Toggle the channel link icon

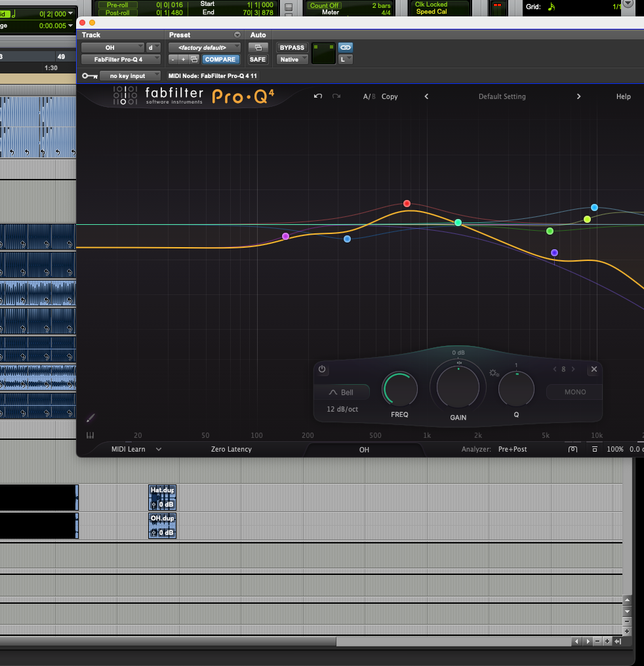(x=346, y=48)
